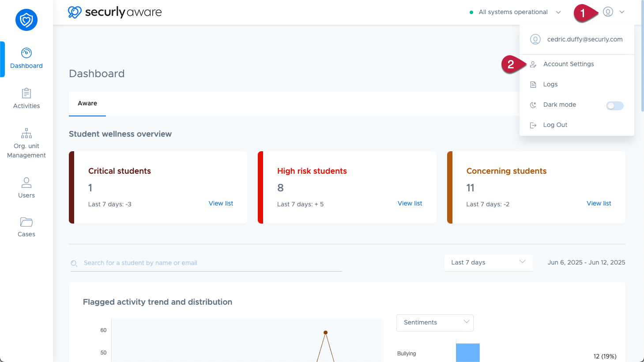Click the 'Last 7 days: -3' text
The image size is (644, 362).
click(x=110, y=204)
